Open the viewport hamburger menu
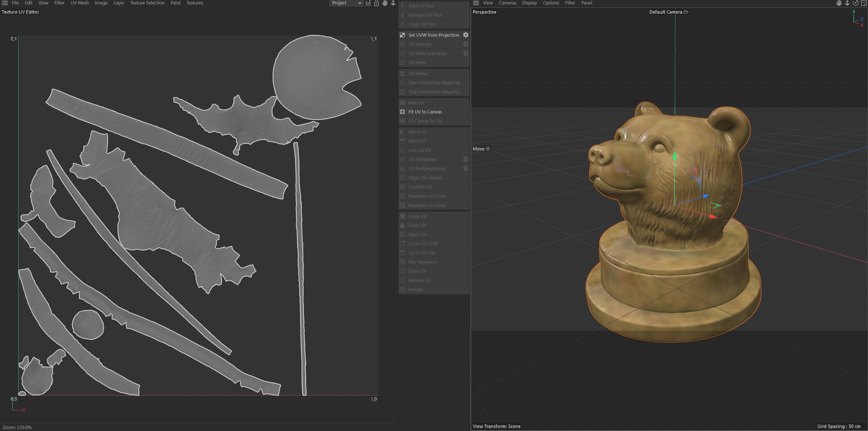 coord(476,3)
